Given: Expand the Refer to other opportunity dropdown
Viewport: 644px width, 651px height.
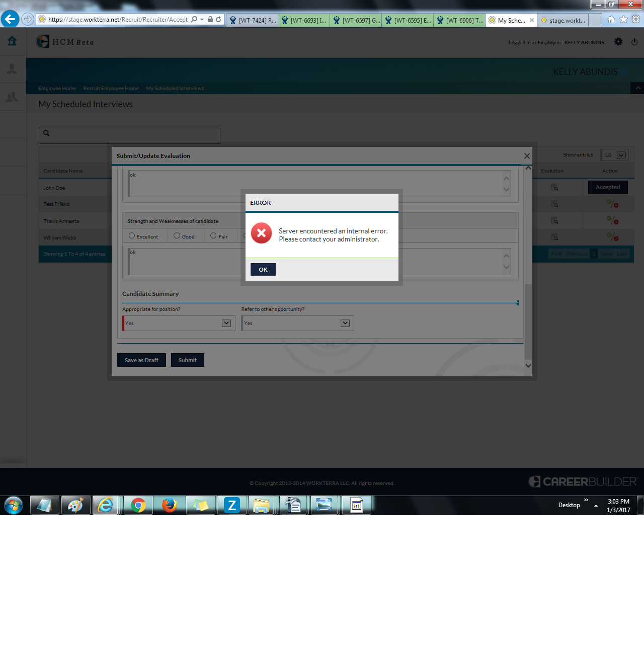Looking at the screenshot, I should click(345, 323).
